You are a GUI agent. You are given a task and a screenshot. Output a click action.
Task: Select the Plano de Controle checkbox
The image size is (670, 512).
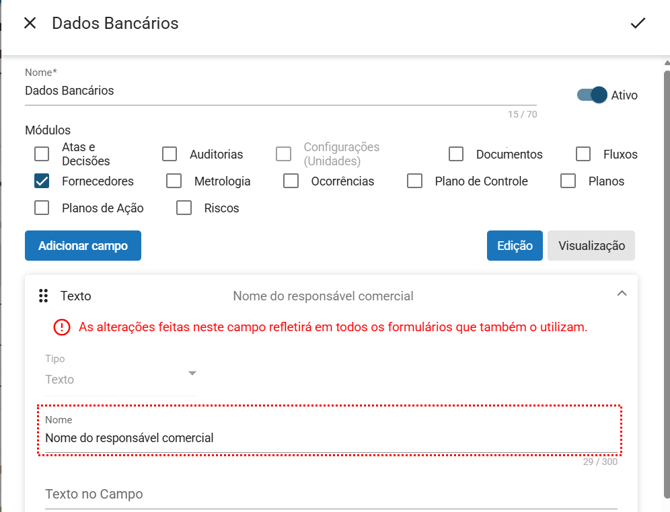point(415,181)
